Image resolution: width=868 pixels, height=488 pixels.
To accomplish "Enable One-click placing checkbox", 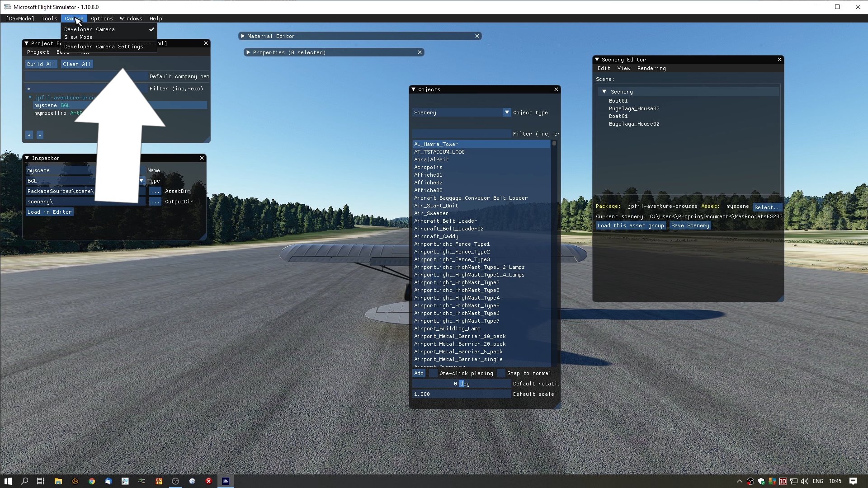I will (433, 373).
